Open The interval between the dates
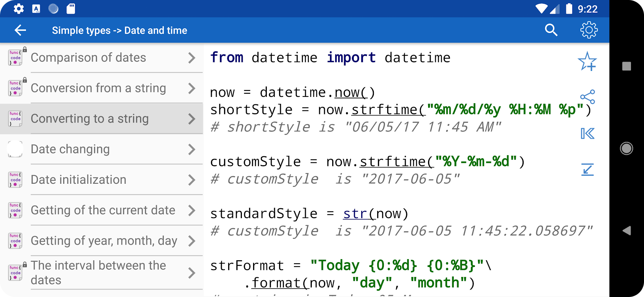The width and height of the screenshot is (644, 297). [98, 272]
